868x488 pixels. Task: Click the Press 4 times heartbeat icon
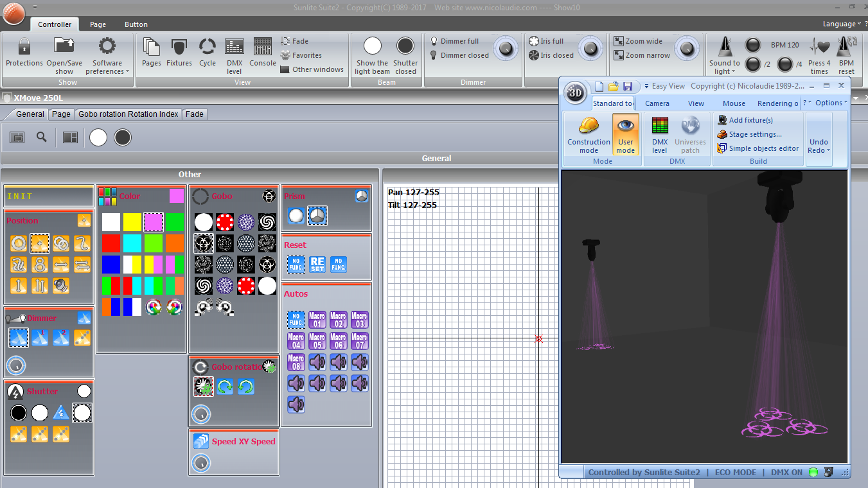(x=819, y=46)
